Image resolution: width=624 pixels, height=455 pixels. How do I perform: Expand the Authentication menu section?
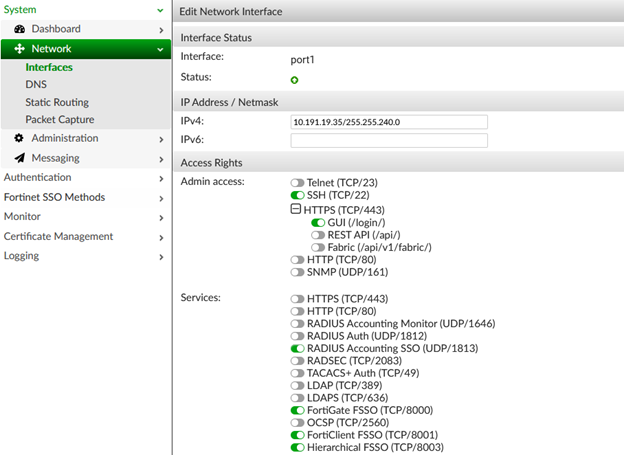tap(160, 178)
